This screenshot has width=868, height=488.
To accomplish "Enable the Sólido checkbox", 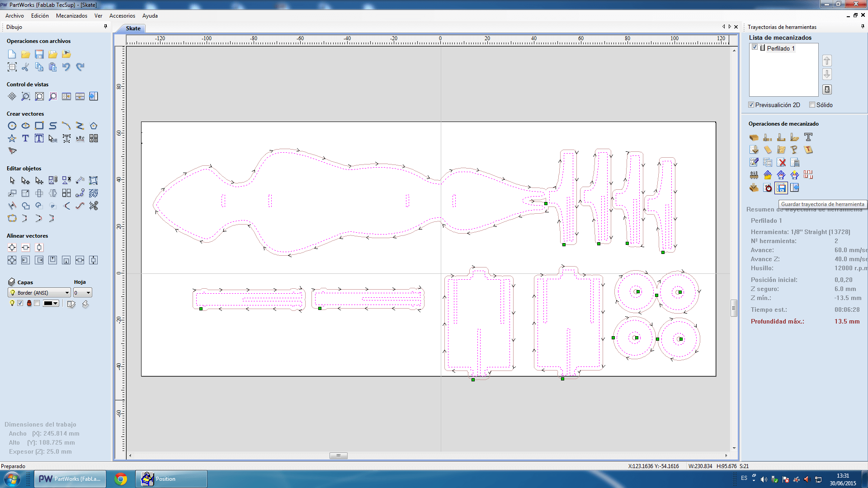I will pos(812,105).
